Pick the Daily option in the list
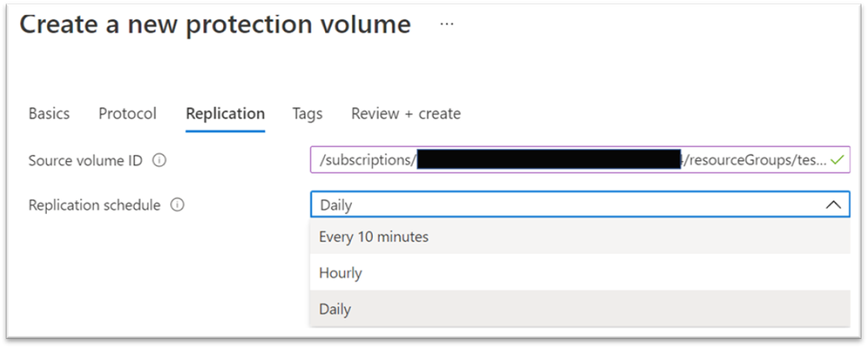 point(335,309)
